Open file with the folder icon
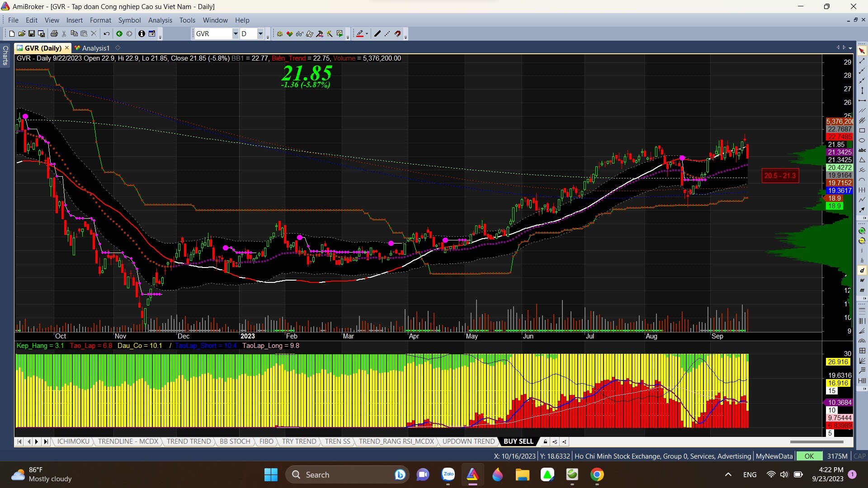 21,34
